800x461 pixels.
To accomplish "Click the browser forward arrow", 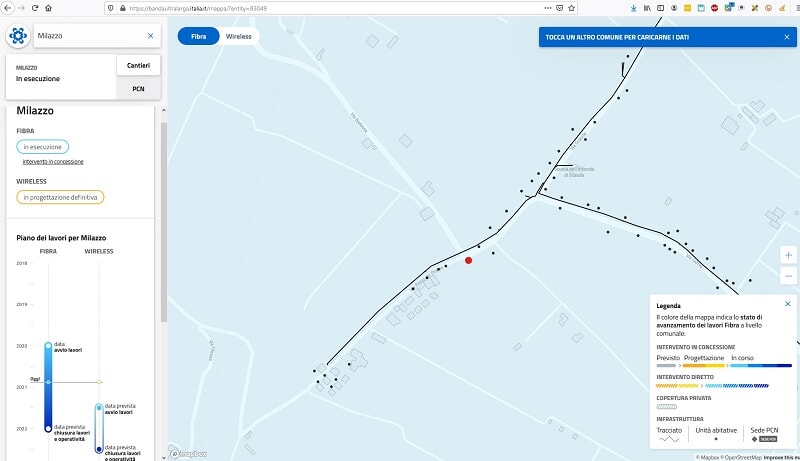I will [x=21, y=8].
